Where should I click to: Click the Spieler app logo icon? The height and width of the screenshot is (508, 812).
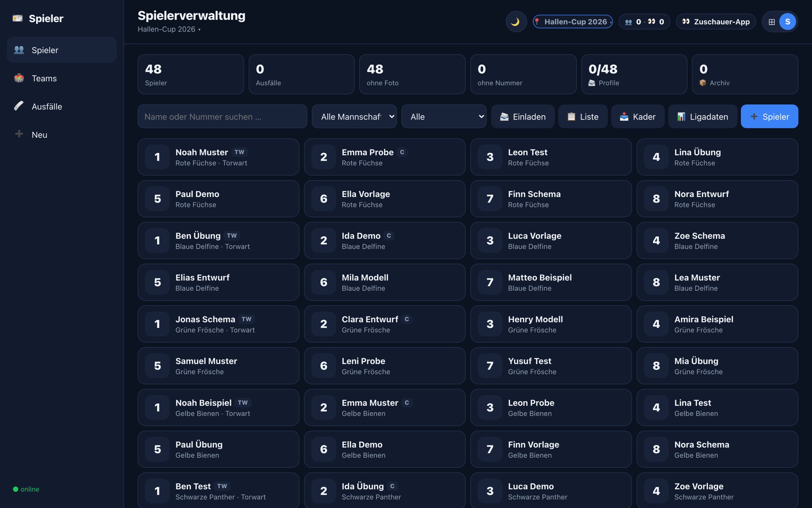point(18,18)
